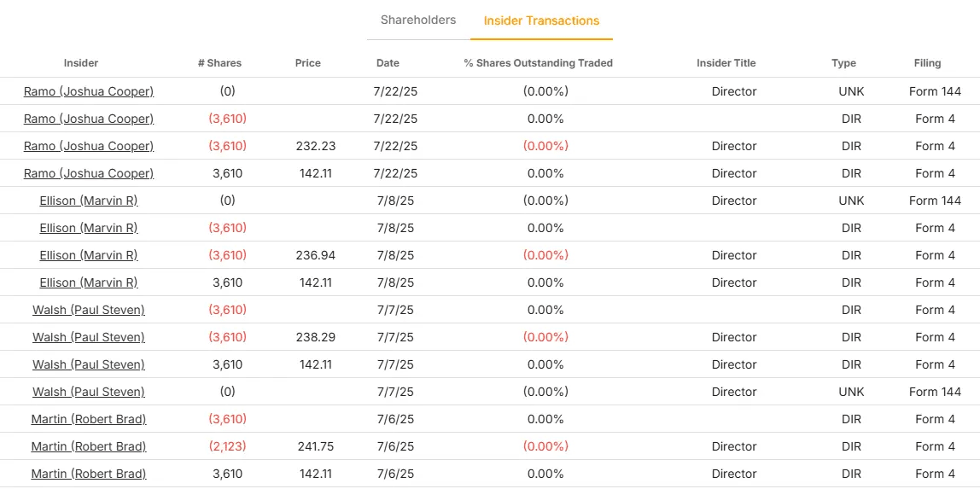Click Ellison (Marvin R) link in Form 144 row

[89, 201]
